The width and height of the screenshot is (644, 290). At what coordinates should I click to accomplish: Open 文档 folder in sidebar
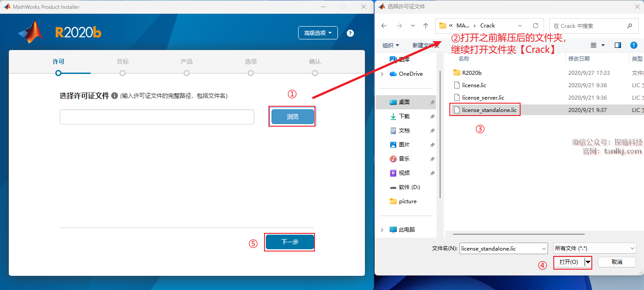[404, 131]
